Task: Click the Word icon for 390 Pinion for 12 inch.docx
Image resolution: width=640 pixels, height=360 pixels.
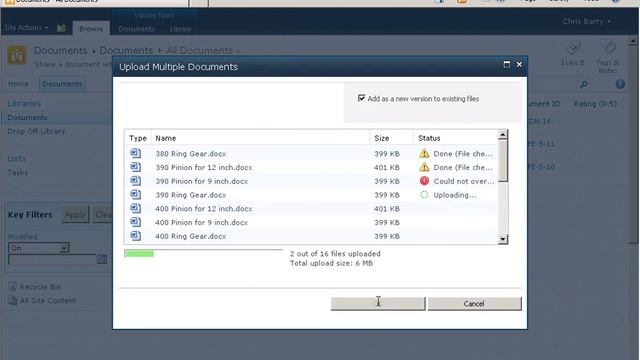Action: point(136,167)
